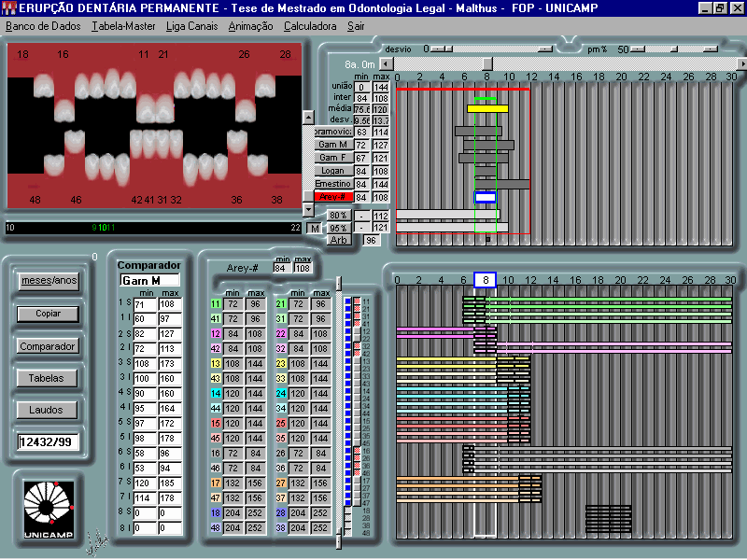Toggle the selector button beside tooth label 13
The image size is (747, 560).
357,361
